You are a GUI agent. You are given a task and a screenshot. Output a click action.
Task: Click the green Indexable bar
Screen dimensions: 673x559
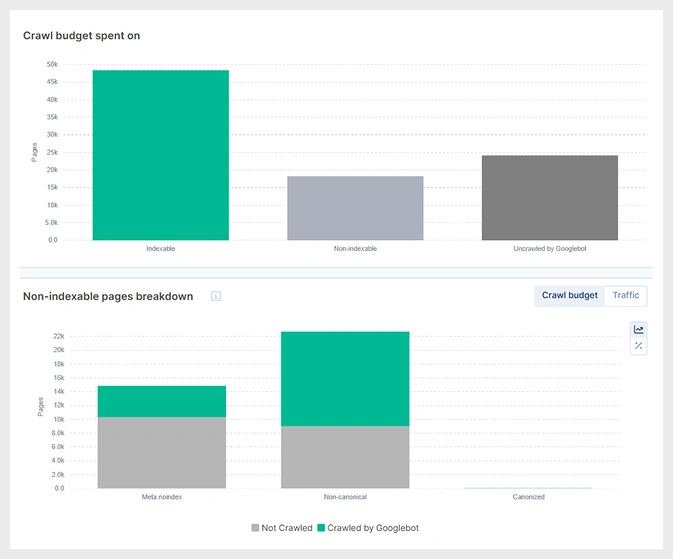coord(160,155)
